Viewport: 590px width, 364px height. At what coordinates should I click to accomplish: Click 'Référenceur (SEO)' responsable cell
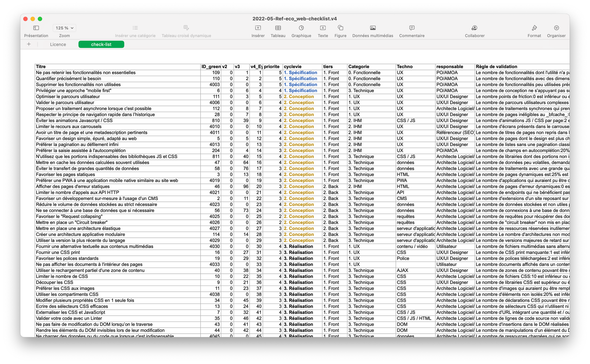[x=455, y=132]
